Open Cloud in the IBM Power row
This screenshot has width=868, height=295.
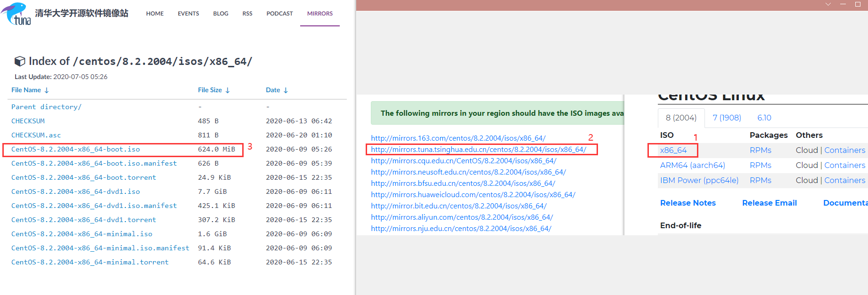click(807, 181)
